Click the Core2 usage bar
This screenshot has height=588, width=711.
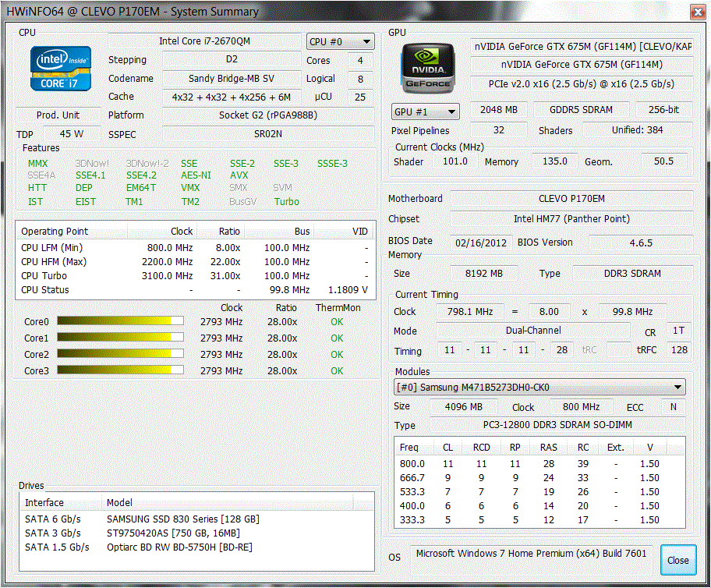120,354
